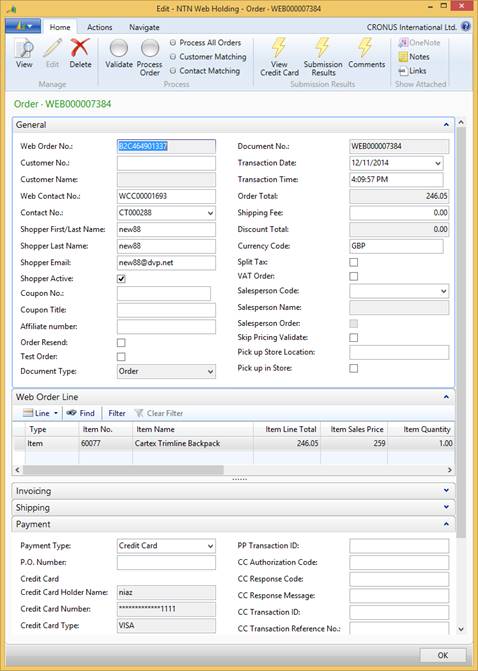Open Submission Results lightning icon
The height and width of the screenshot is (671, 478).
(x=322, y=47)
